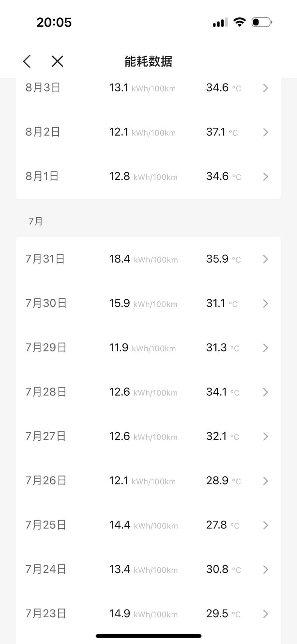Tap the Wi-Fi status icon
The width and height of the screenshot is (297, 644).
click(x=239, y=22)
